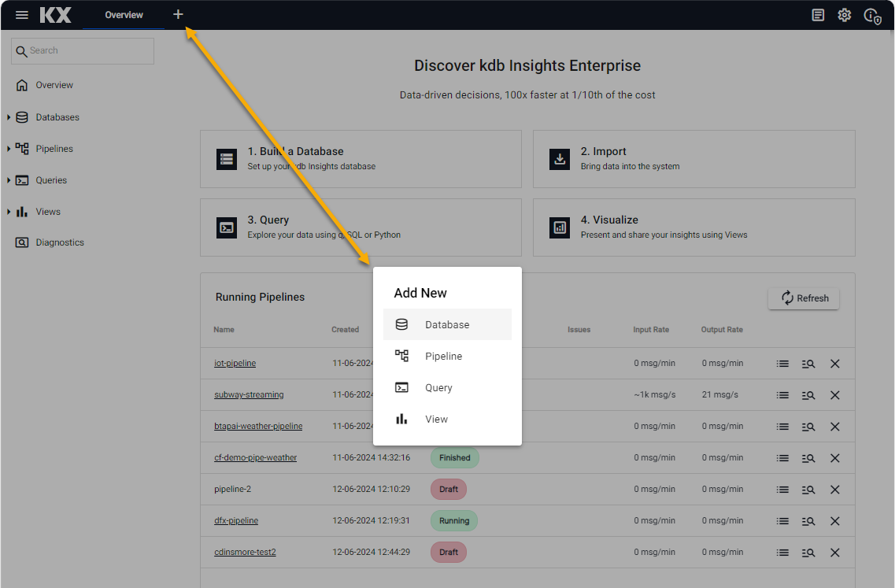Image resolution: width=895 pixels, height=588 pixels.
Task: Inspect logs icon for dfx-pipeline
Action: point(808,521)
